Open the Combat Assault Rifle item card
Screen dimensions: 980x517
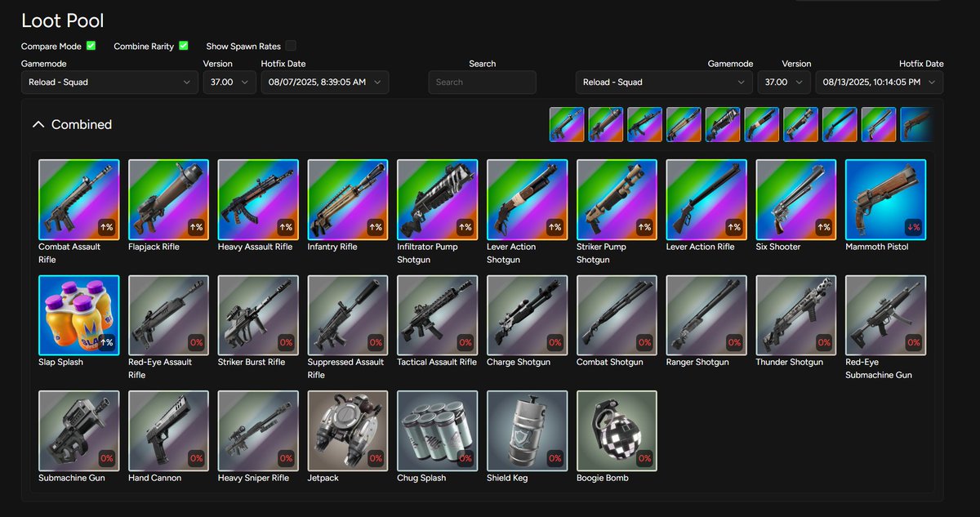[79, 199]
